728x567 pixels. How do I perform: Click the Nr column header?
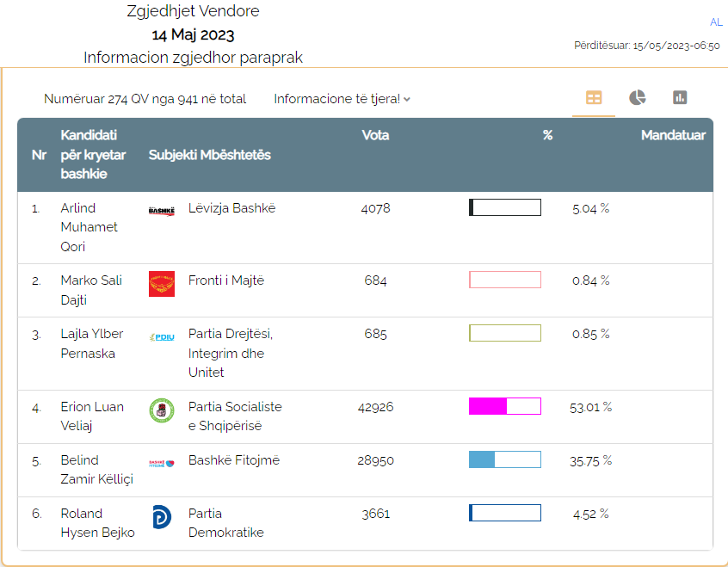point(39,155)
